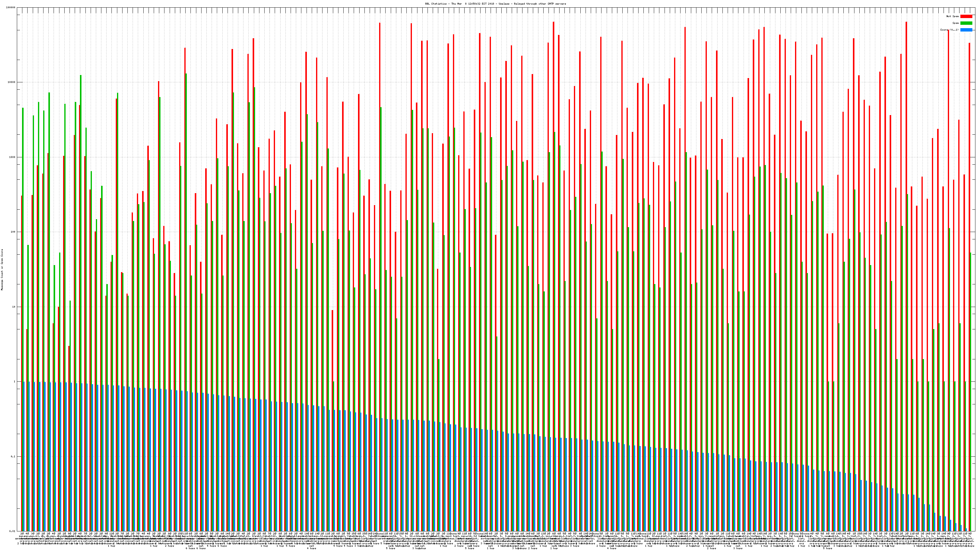Click the RBL Statistics chart title
This screenshot has width=980, height=551.
tap(495, 4)
